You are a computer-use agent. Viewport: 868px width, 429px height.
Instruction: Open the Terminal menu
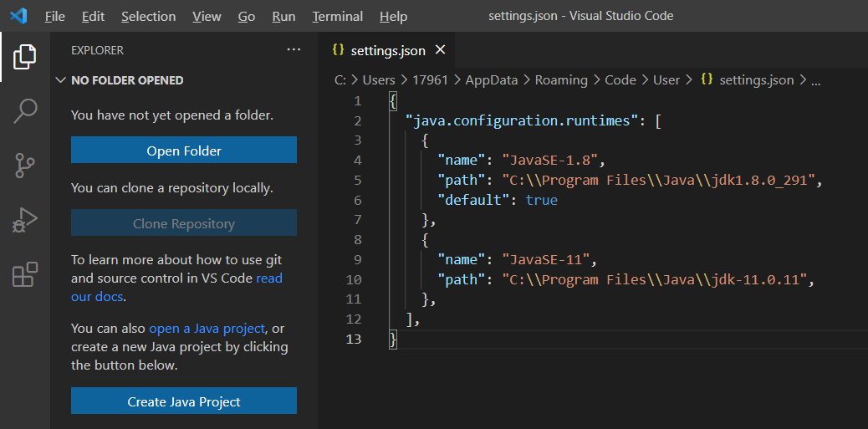coord(336,17)
